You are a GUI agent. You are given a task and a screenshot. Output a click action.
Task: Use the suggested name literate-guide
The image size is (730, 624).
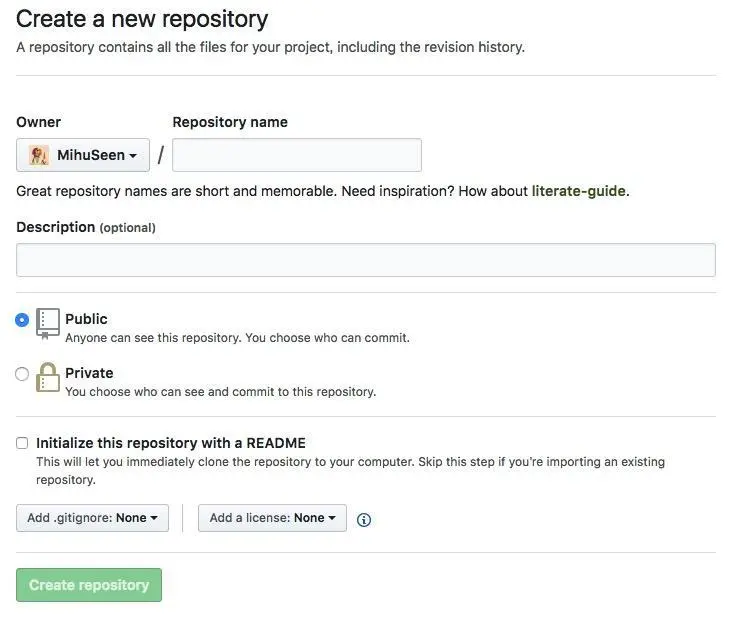click(580, 191)
